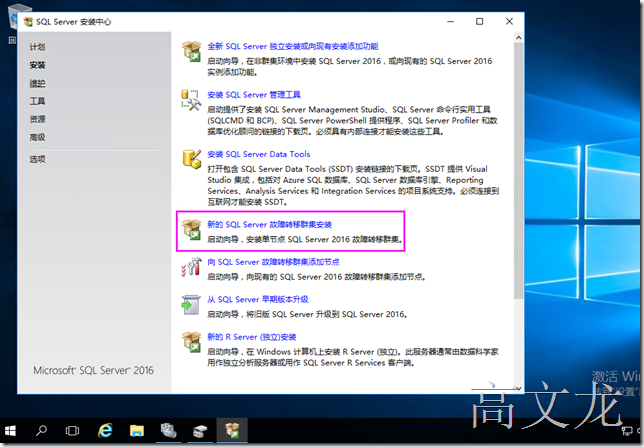The image size is (644, 447).
Task: Open the Windows Start menu
Action: click(10, 431)
